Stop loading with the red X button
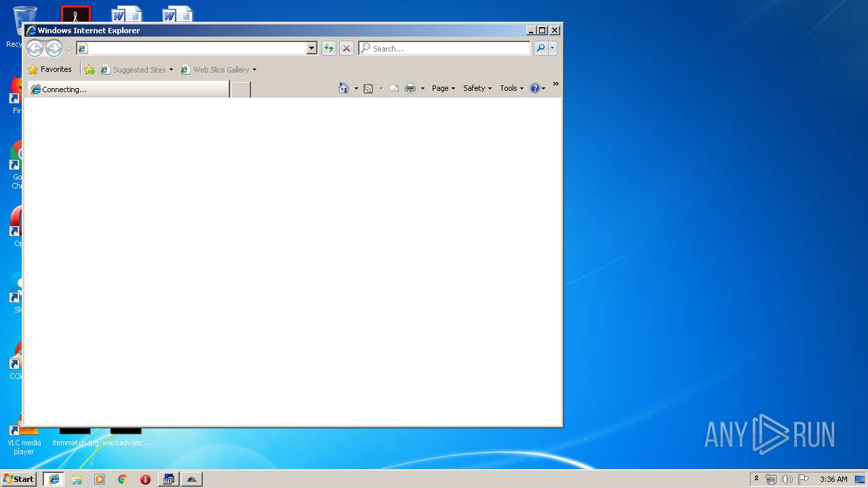The image size is (868, 488). (x=347, y=48)
